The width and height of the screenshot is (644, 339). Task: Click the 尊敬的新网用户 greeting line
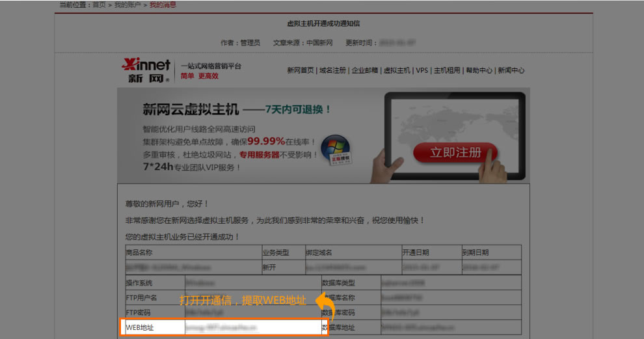(x=167, y=204)
